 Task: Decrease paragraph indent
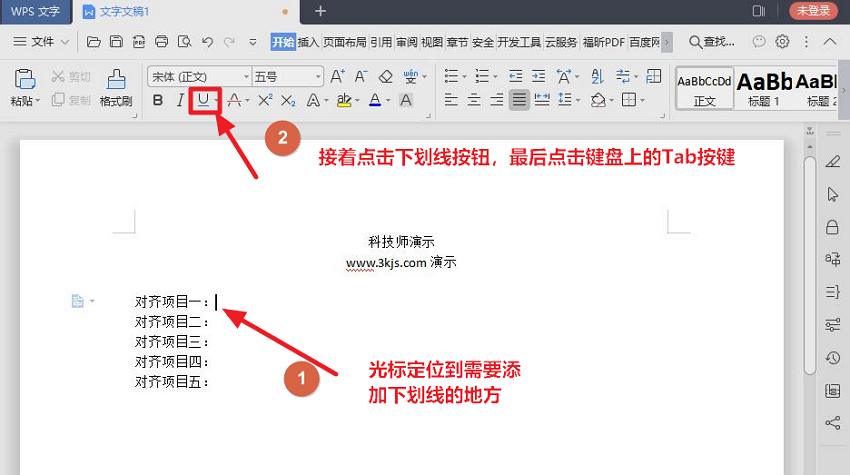516,76
